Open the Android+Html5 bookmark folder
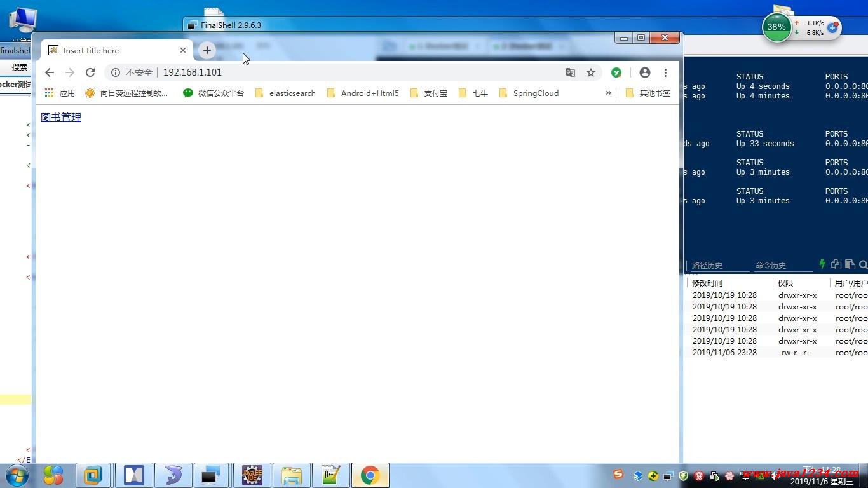 click(363, 93)
